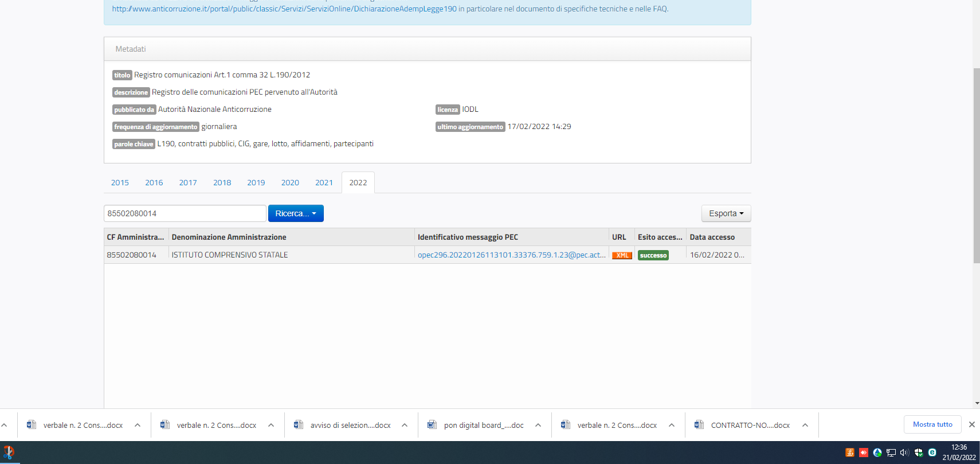Open the orange XML file icon
Image resolution: width=980 pixels, height=464 pixels.
[x=622, y=255]
